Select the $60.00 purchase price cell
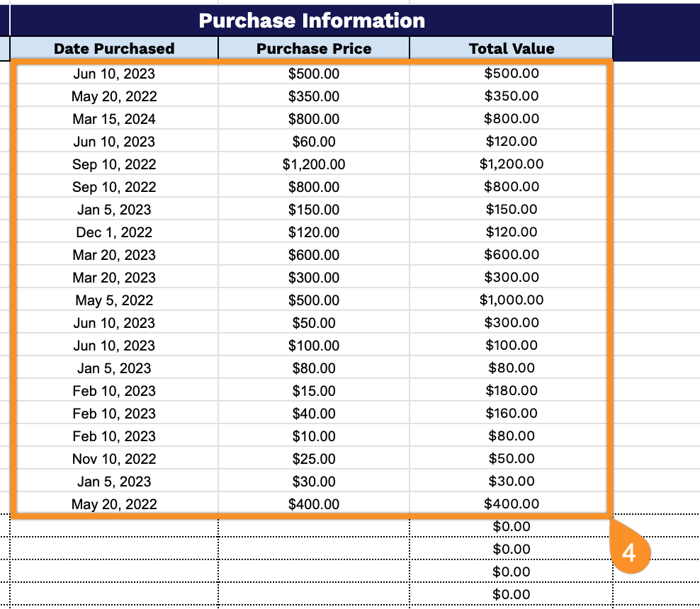Screen dimensions: 700x609 (314, 142)
